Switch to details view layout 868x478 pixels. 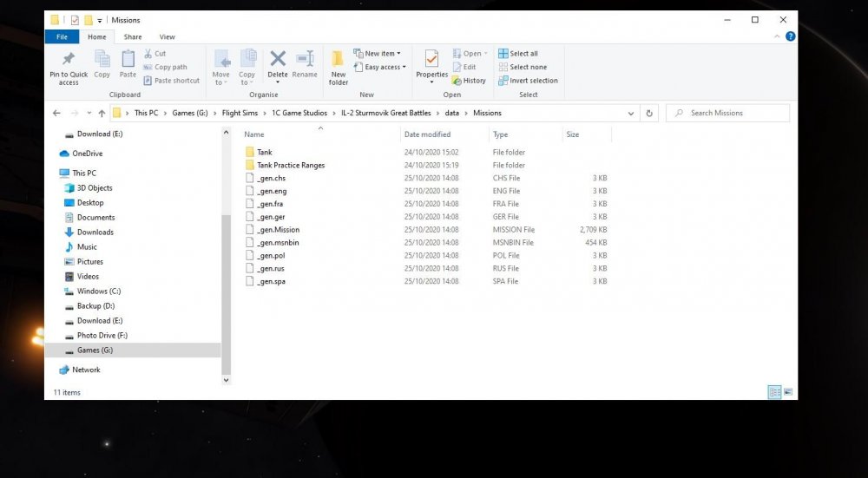pyautogui.click(x=774, y=392)
